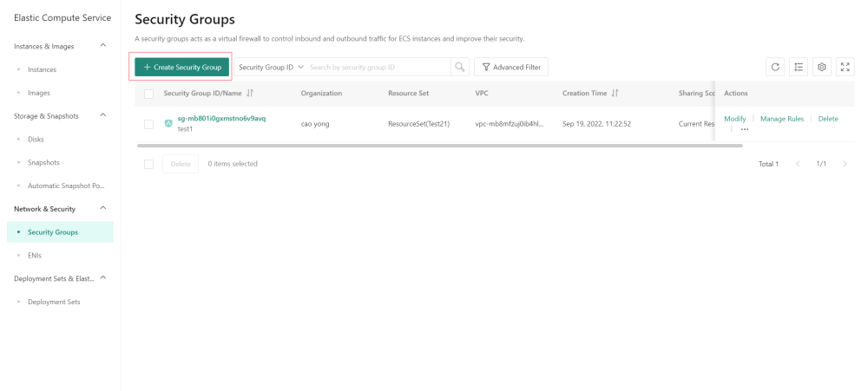Viewport: 868px width, 391px height.
Task: Open Automatic Snapshot Policies in the sidebar
Action: click(67, 186)
